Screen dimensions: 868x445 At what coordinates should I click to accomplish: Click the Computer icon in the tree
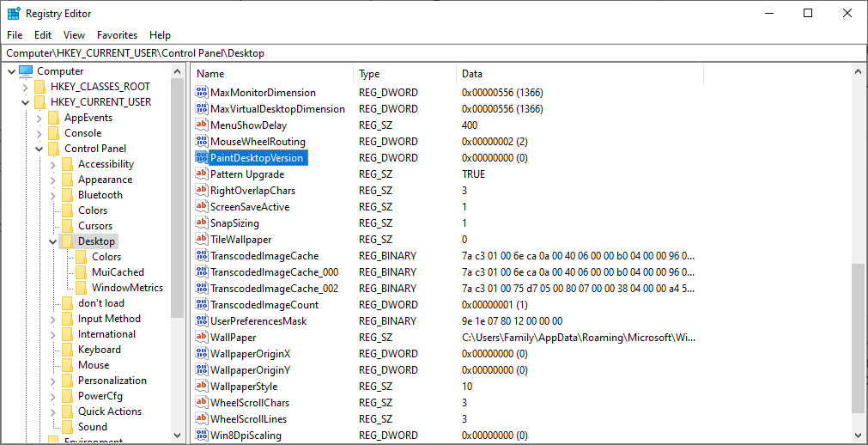(26, 71)
